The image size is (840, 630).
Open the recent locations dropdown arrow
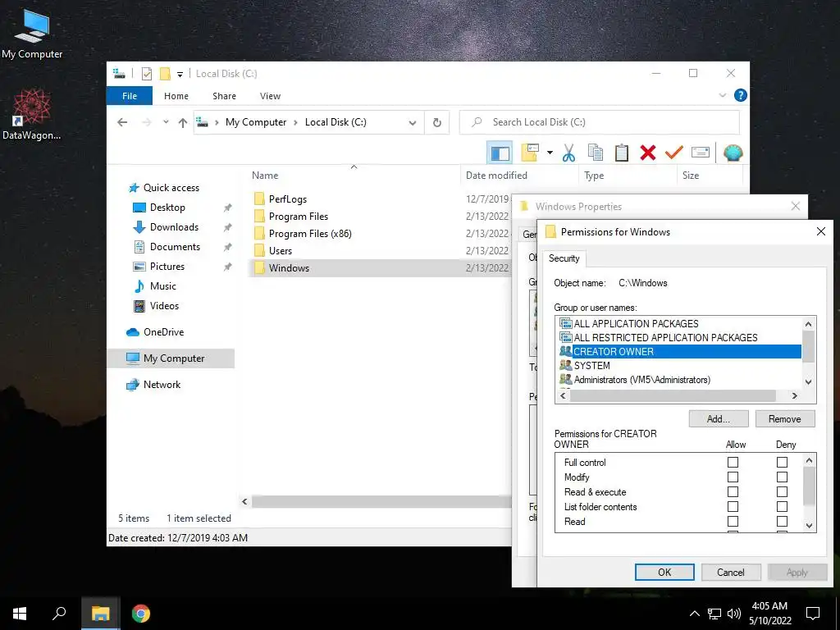point(166,122)
